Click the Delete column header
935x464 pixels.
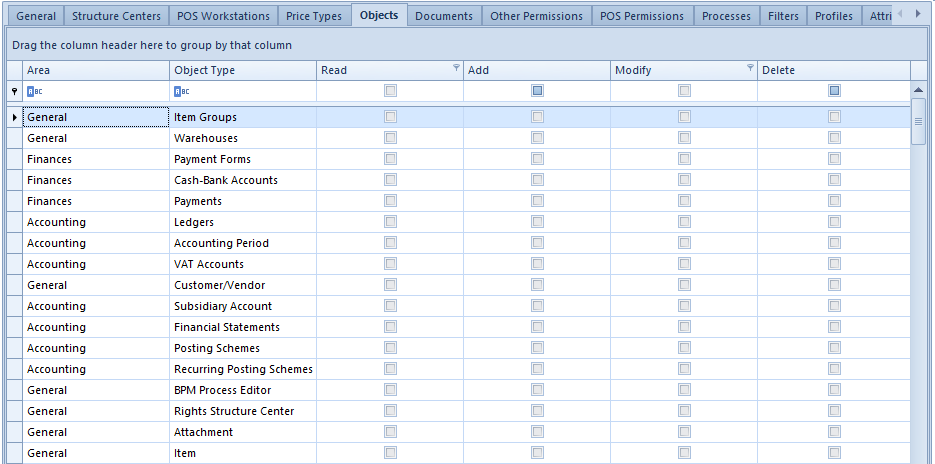834,70
